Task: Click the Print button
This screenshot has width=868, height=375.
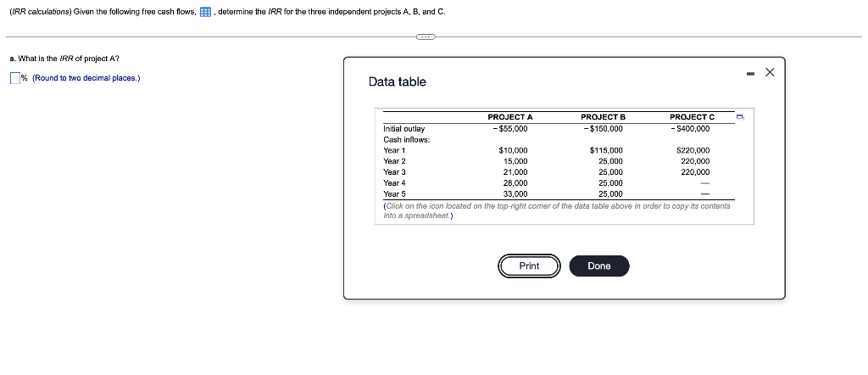Action: coord(529,266)
